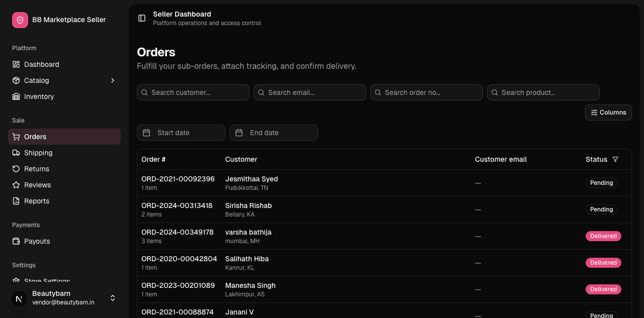The image size is (644, 318).
Task: Click the Status column filter icon
Action: point(615,159)
